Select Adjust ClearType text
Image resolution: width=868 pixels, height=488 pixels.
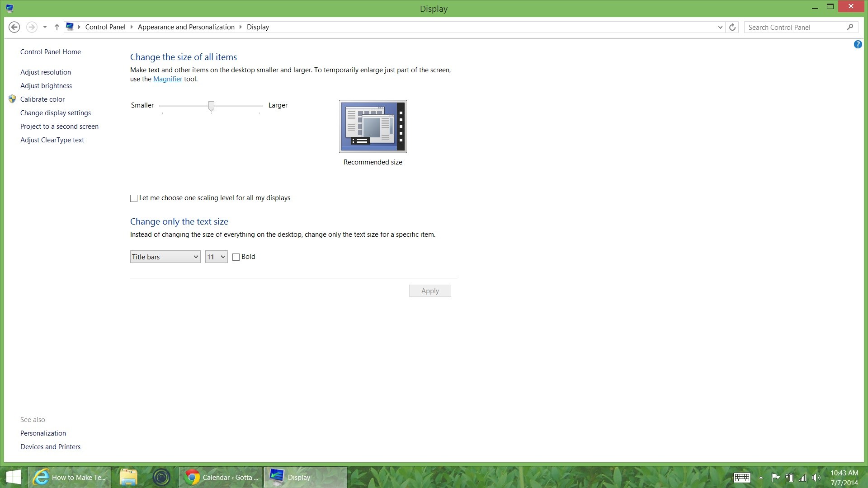click(52, 140)
